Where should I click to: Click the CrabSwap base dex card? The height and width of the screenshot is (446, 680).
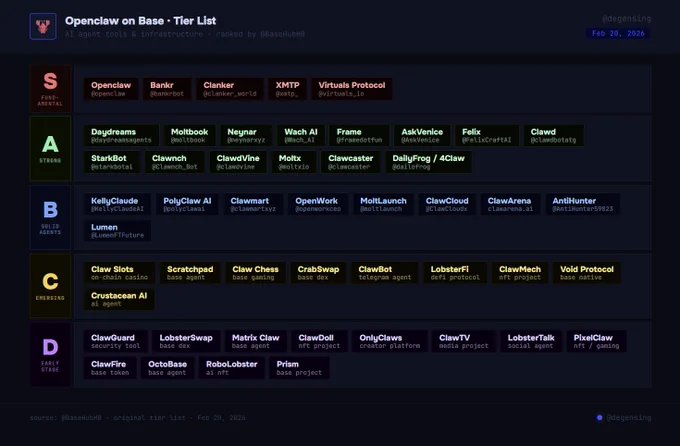pos(318,272)
